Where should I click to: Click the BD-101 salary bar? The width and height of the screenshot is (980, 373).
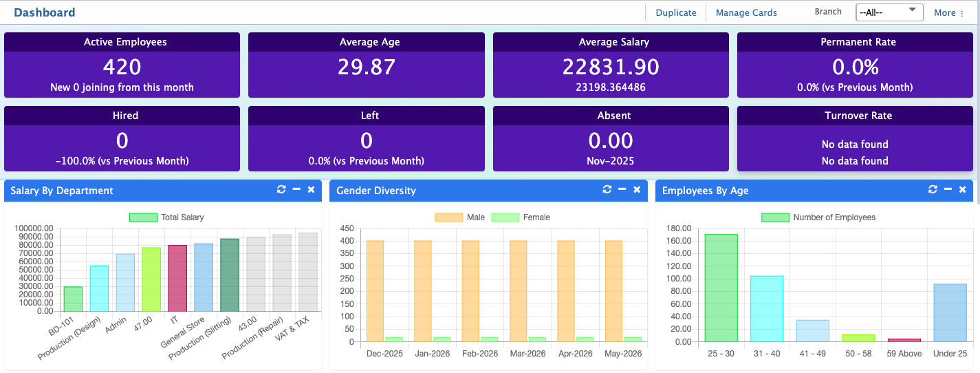[x=73, y=299]
